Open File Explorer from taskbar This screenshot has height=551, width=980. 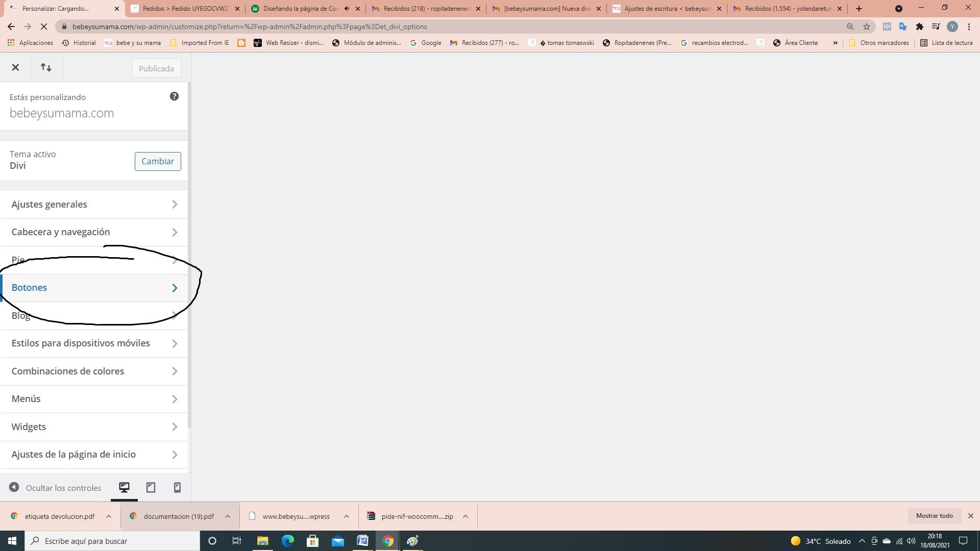coord(262,541)
